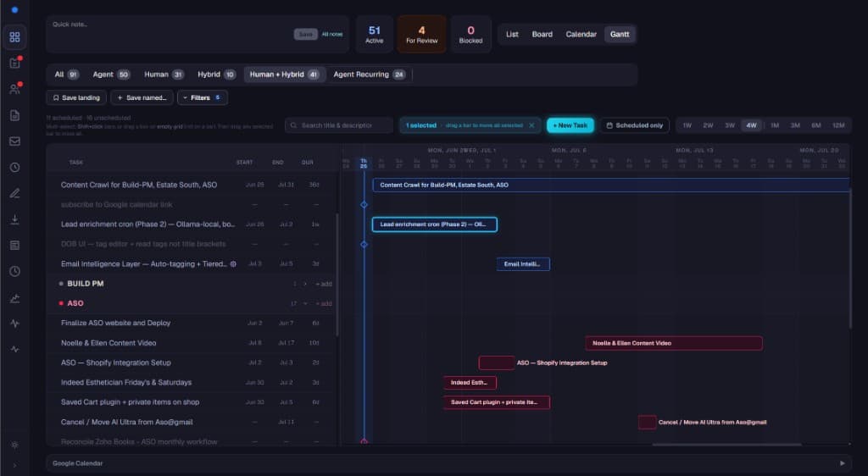Click the task list vertical scrollbar

pos(337,274)
